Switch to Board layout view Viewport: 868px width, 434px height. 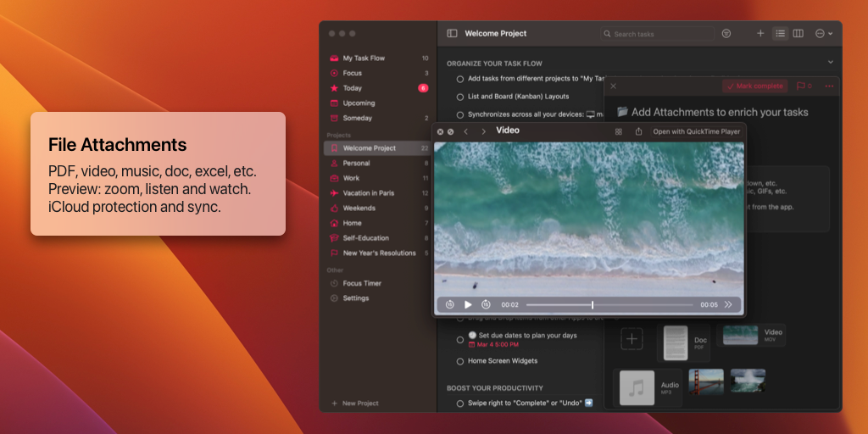coord(798,33)
